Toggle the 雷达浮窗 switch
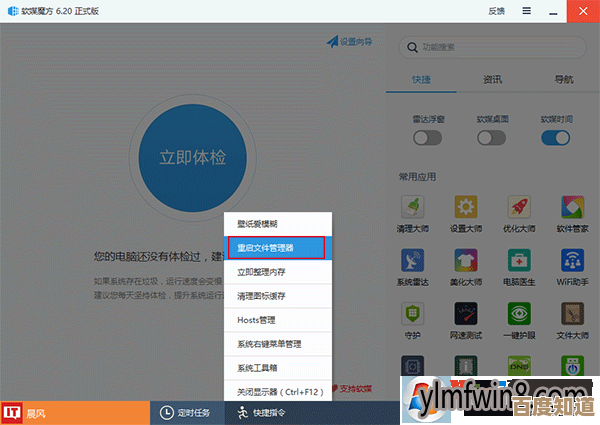This screenshot has width=600, height=425. 427,137
